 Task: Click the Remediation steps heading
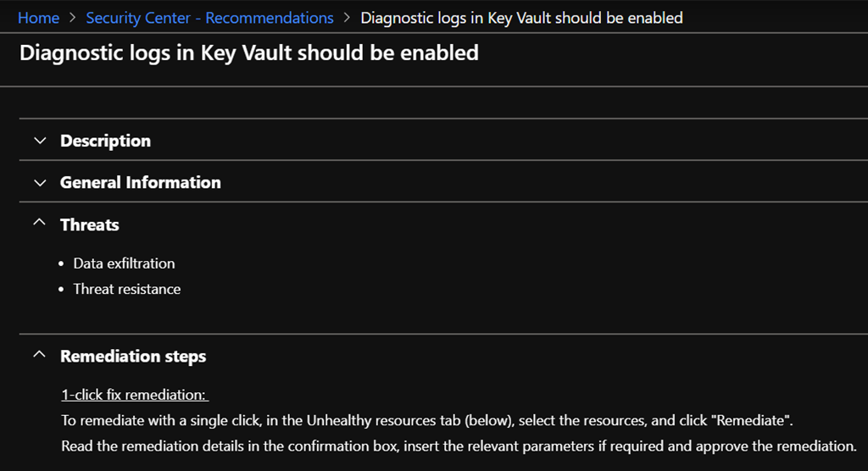[x=133, y=357]
